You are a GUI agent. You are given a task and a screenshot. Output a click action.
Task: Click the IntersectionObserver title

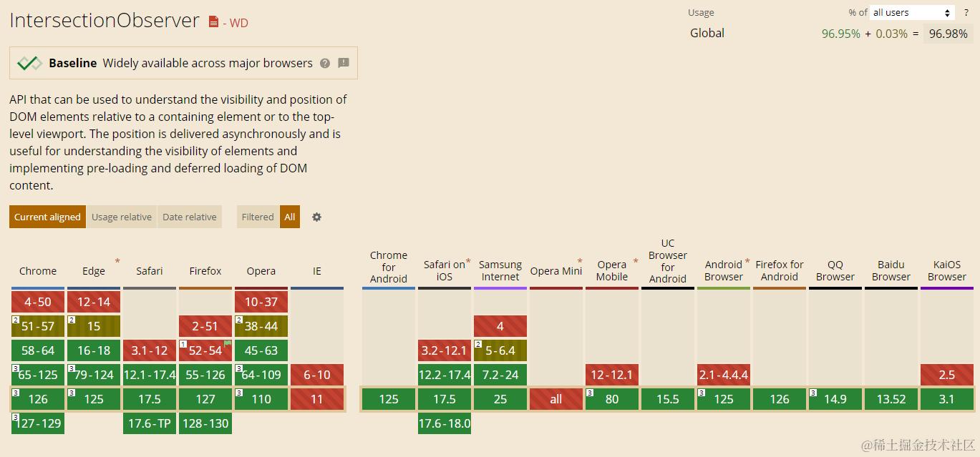tap(105, 20)
